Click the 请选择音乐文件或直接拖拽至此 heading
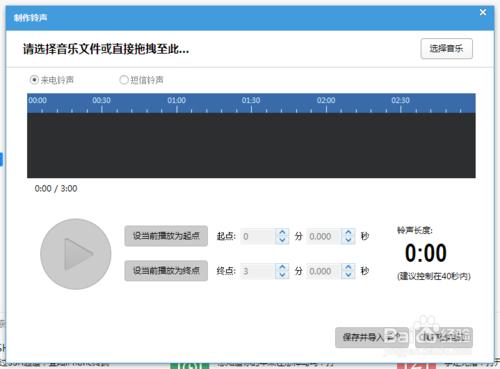Viewport: 500px width, 369px height. point(106,49)
